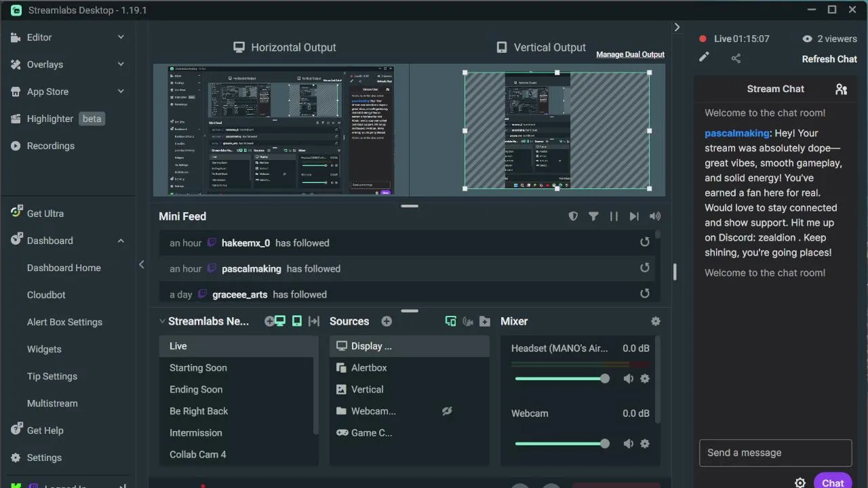Replay the graceee_arts follow alert
Screen dimensions: 868x488
coord(645,293)
